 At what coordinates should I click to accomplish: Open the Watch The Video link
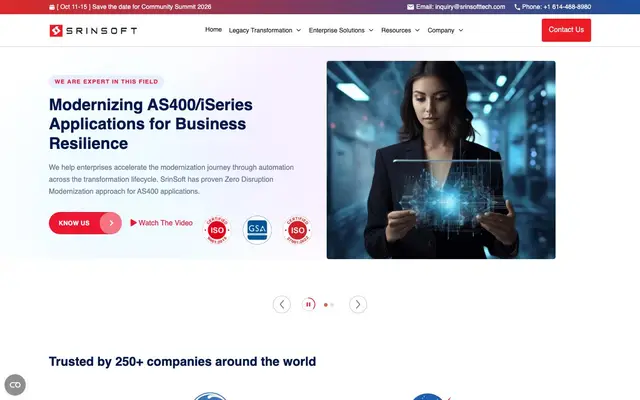point(162,223)
